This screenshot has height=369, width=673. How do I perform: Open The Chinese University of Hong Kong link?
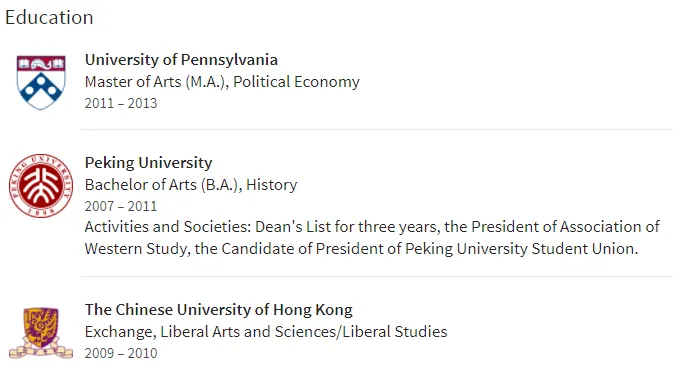click(218, 310)
